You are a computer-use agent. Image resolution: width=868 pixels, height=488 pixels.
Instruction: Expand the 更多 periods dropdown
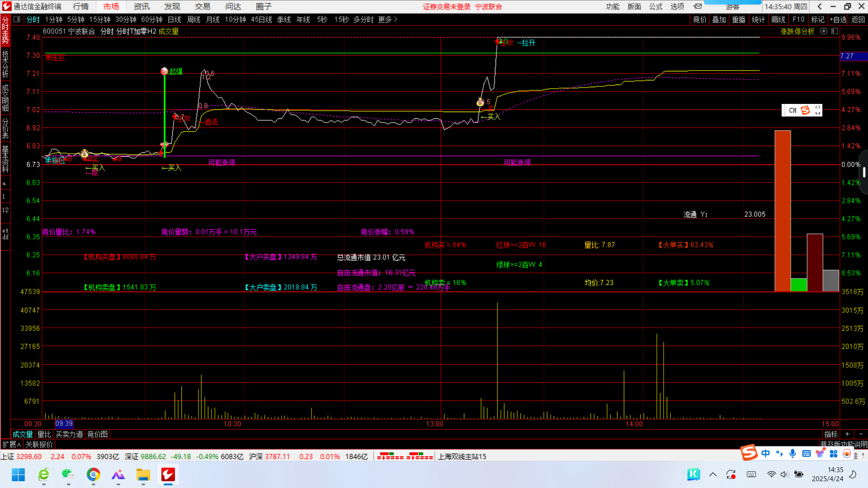click(387, 19)
